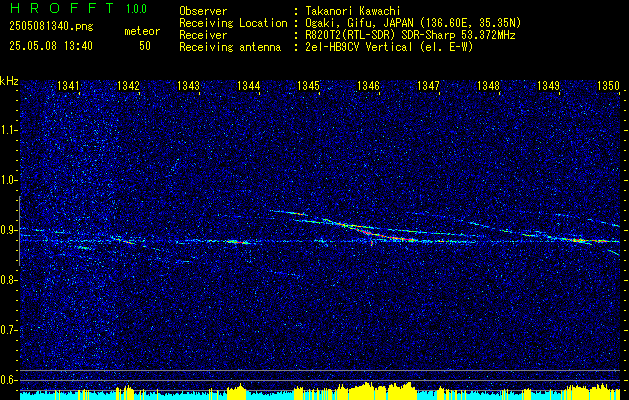Click the 0.8 kHz axis label
This screenshot has width=629, height=400.
pos(8,280)
